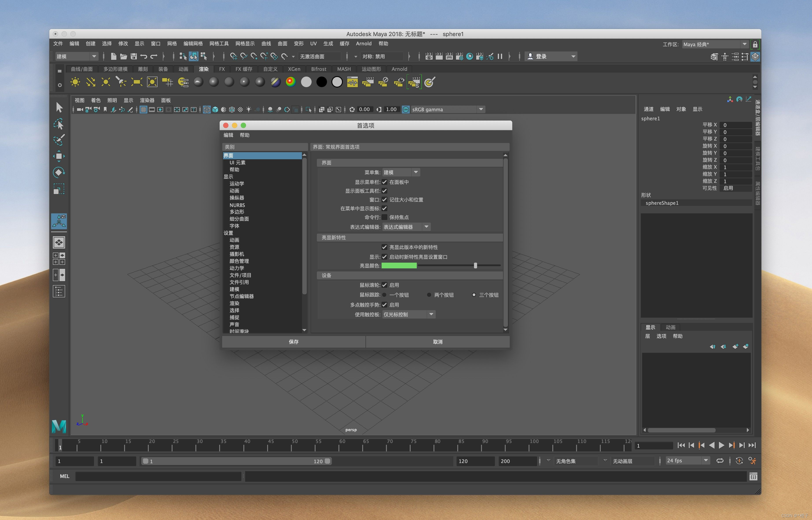Select the 两个按钮 mouse tracking option

click(x=429, y=295)
